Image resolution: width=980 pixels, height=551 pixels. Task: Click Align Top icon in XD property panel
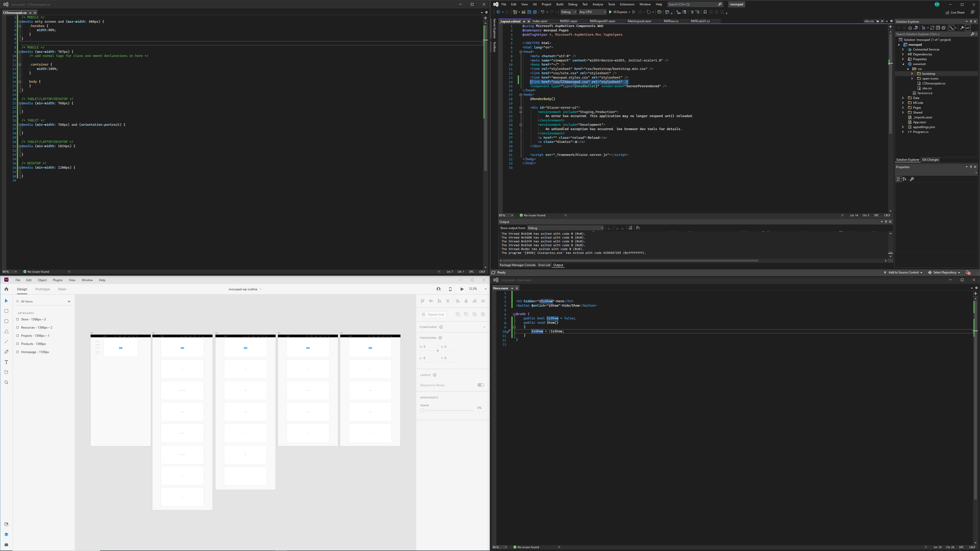coord(422,301)
